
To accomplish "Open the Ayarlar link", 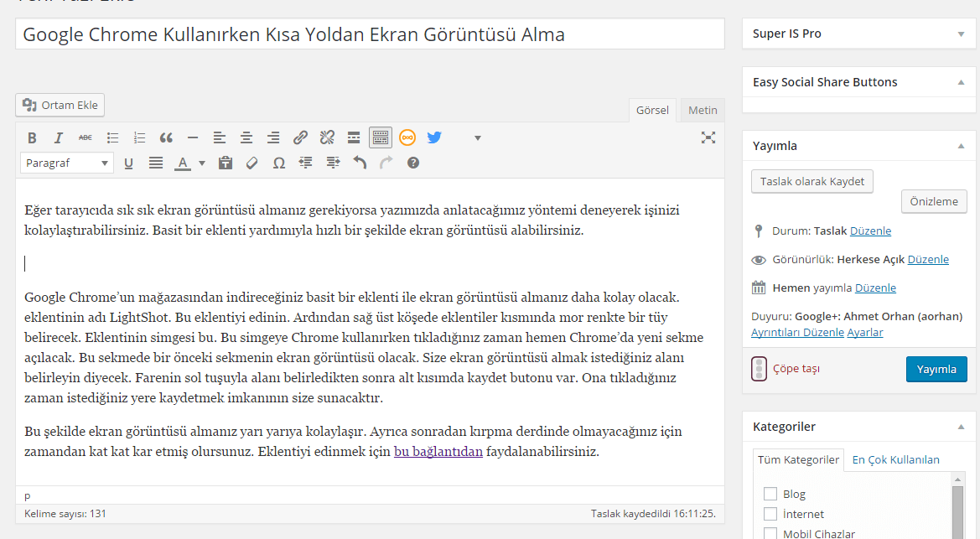I will 865,333.
